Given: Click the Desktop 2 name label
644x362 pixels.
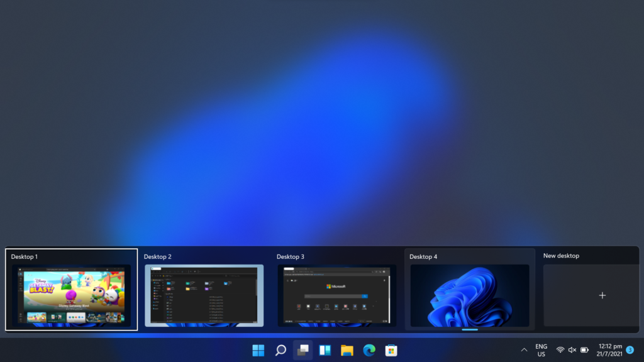Looking at the screenshot, I should [x=158, y=256].
